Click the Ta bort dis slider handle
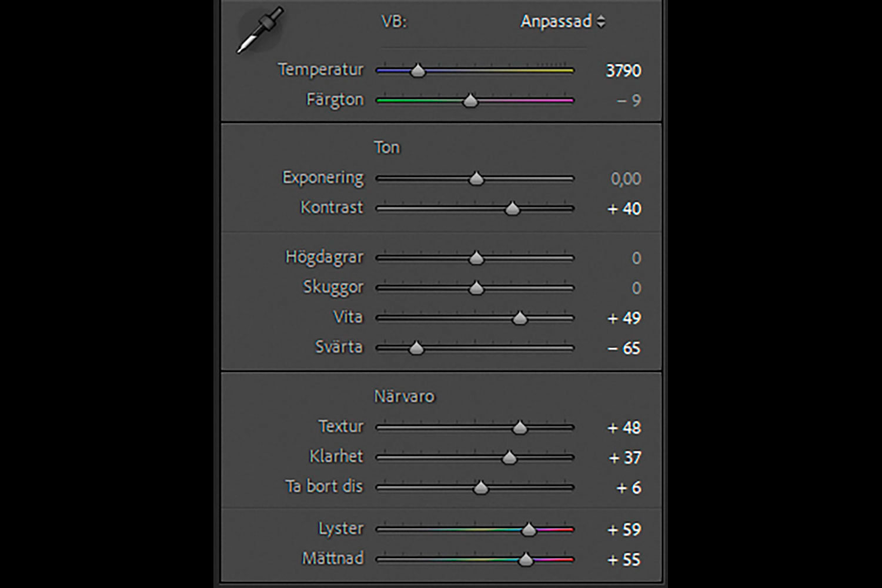This screenshot has height=588, width=882. click(481, 487)
